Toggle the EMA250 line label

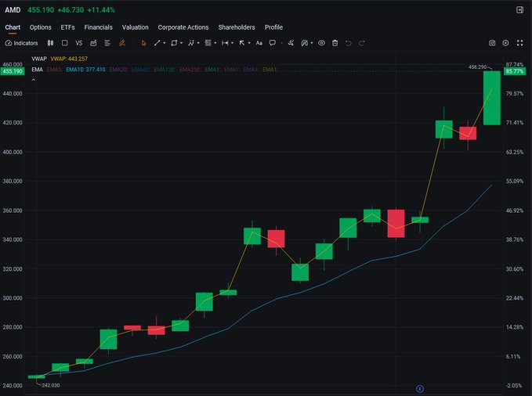190,70
